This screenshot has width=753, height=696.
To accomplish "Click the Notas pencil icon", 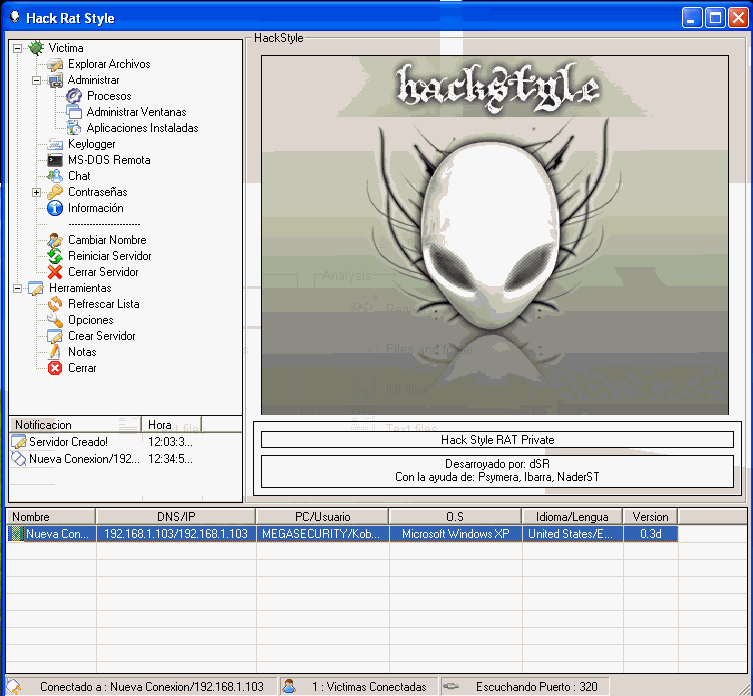I will 55,352.
